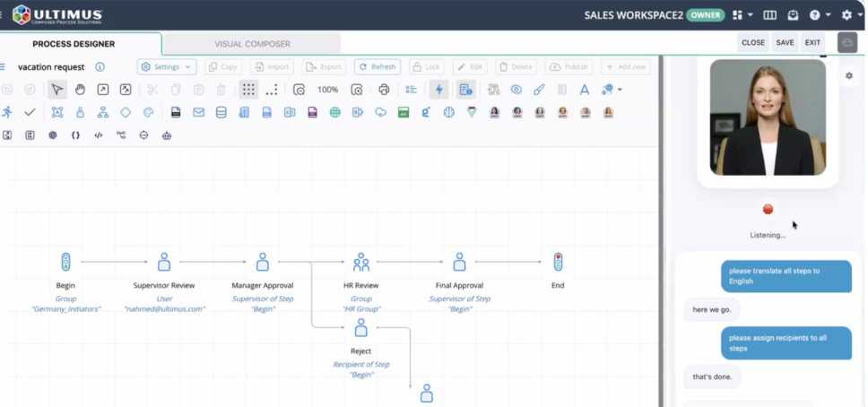Click the diamond decision shape icon

point(126,112)
